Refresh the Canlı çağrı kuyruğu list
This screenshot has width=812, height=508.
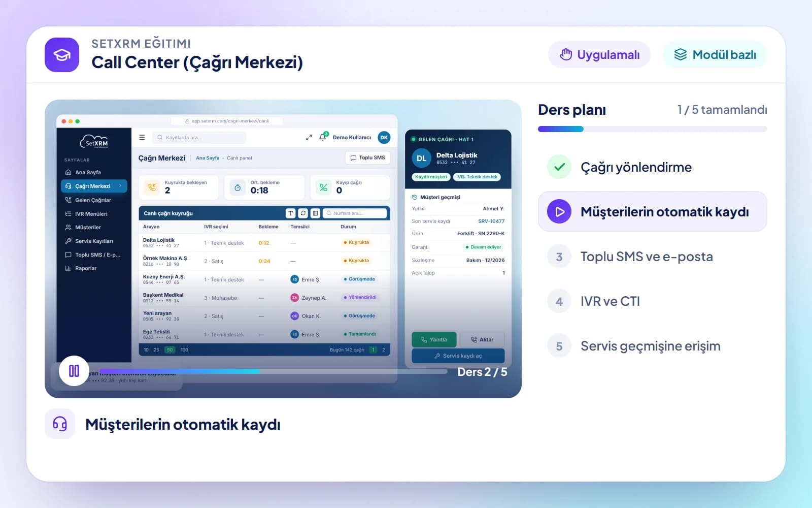pos(303,213)
